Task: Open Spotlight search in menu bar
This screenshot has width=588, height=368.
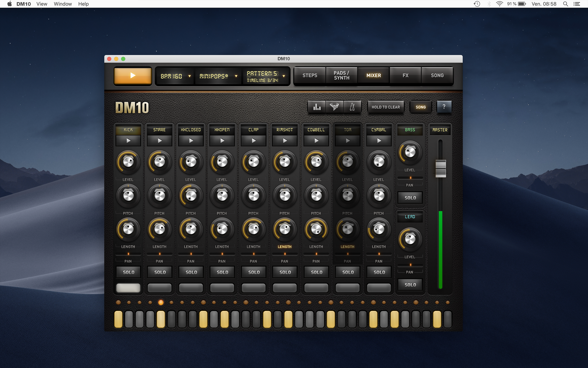Action: point(565,4)
